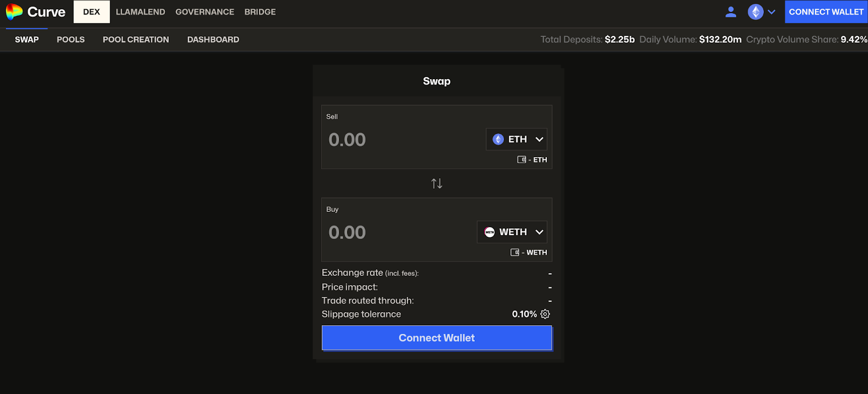Viewport: 868px width, 394px height.
Task: Expand the ETH sell token dropdown
Action: 539,139
